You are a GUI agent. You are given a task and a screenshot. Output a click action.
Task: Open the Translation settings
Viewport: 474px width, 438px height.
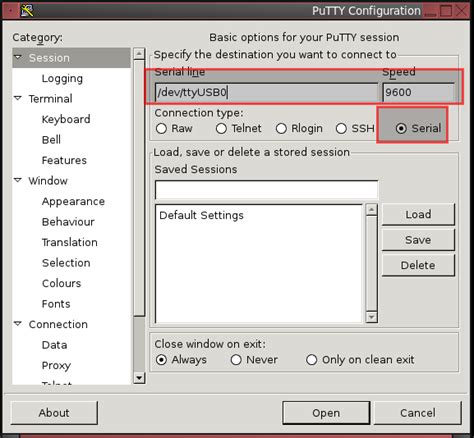coord(70,242)
